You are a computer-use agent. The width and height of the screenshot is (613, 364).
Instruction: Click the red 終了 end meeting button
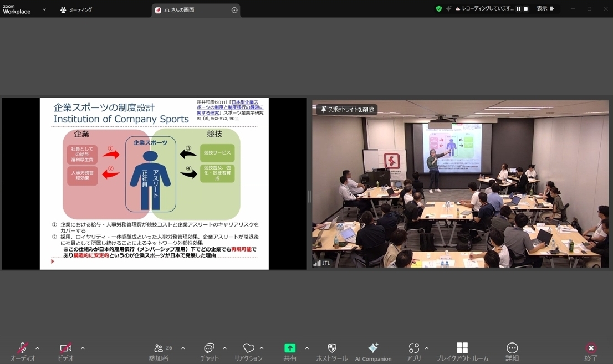[591, 348]
